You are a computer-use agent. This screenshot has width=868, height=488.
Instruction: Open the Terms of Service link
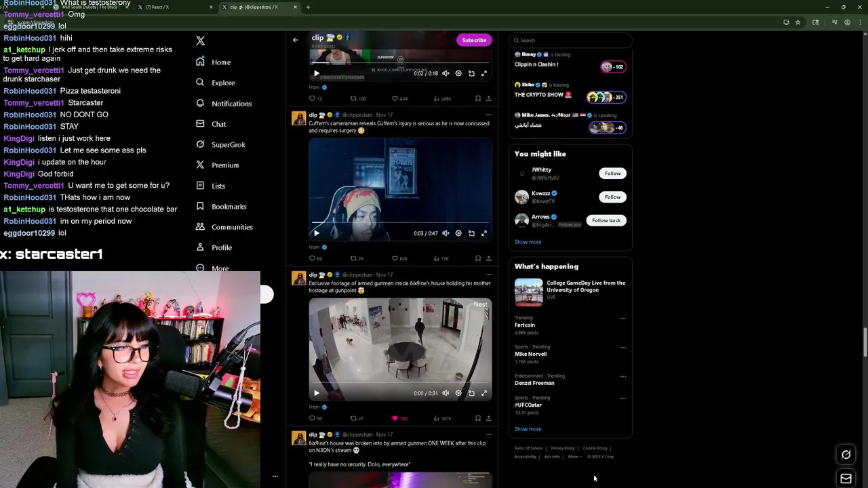(528, 448)
